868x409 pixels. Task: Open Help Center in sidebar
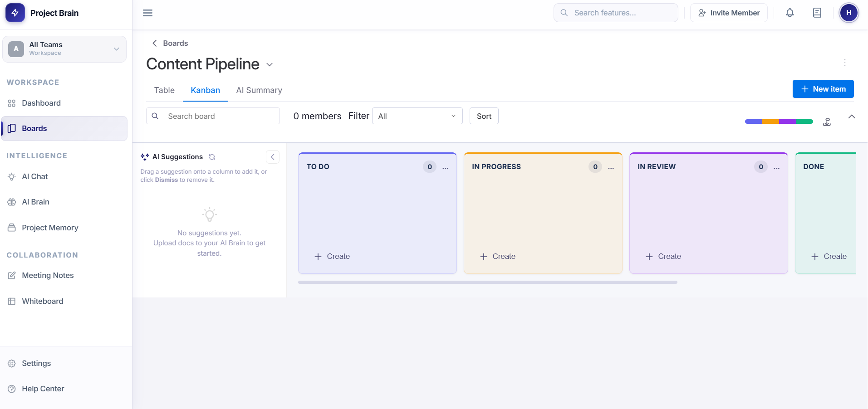click(x=64, y=389)
